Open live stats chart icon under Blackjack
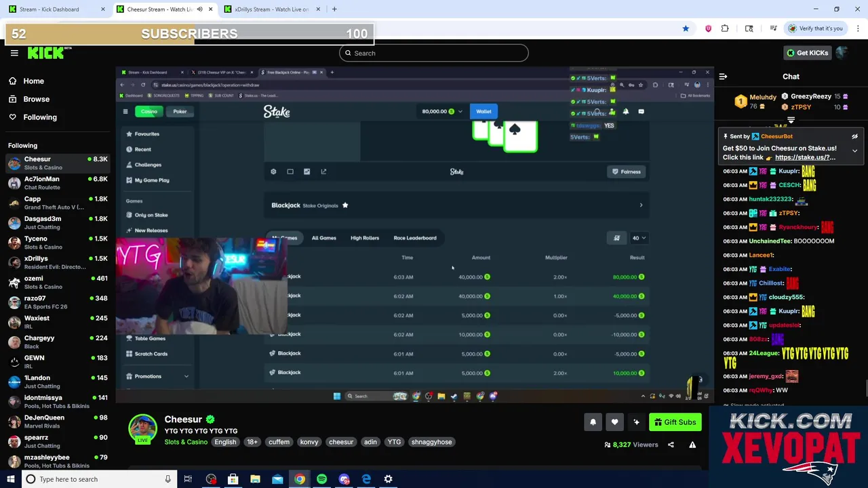Screen dimensions: 868x488 pyautogui.click(x=307, y=171)
